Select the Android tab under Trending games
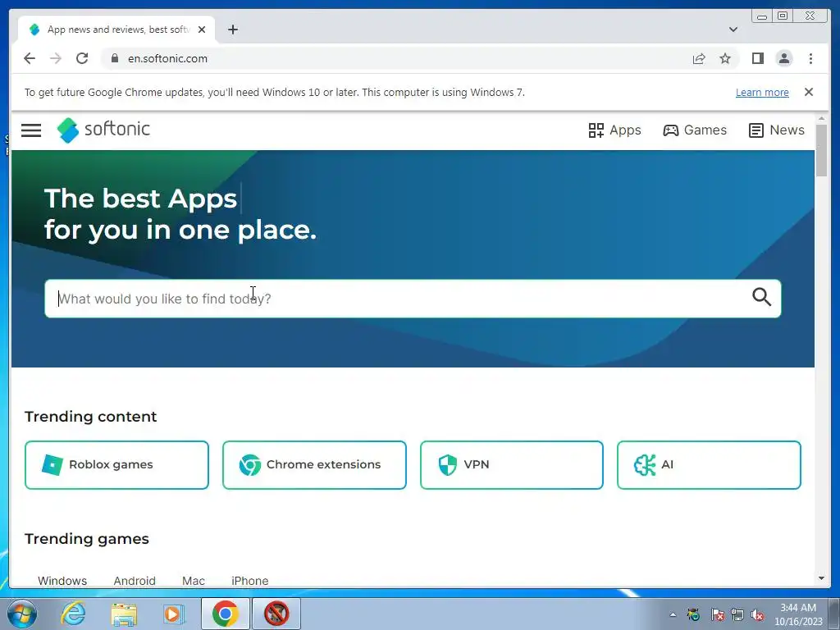The height and width of the screenshot is (630, 840). pos(135,581)
